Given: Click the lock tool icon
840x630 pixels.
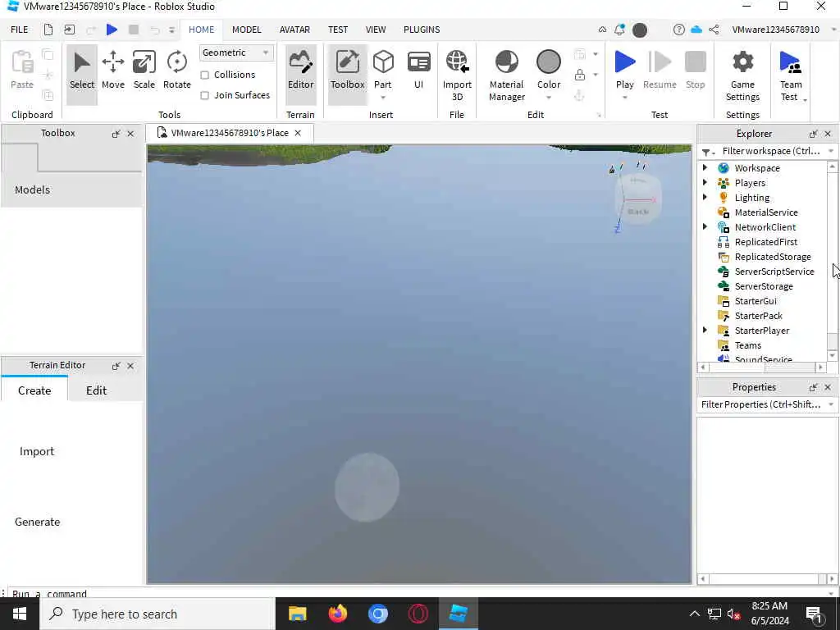Looking at the screenshot, I should [x=580, y=75].
